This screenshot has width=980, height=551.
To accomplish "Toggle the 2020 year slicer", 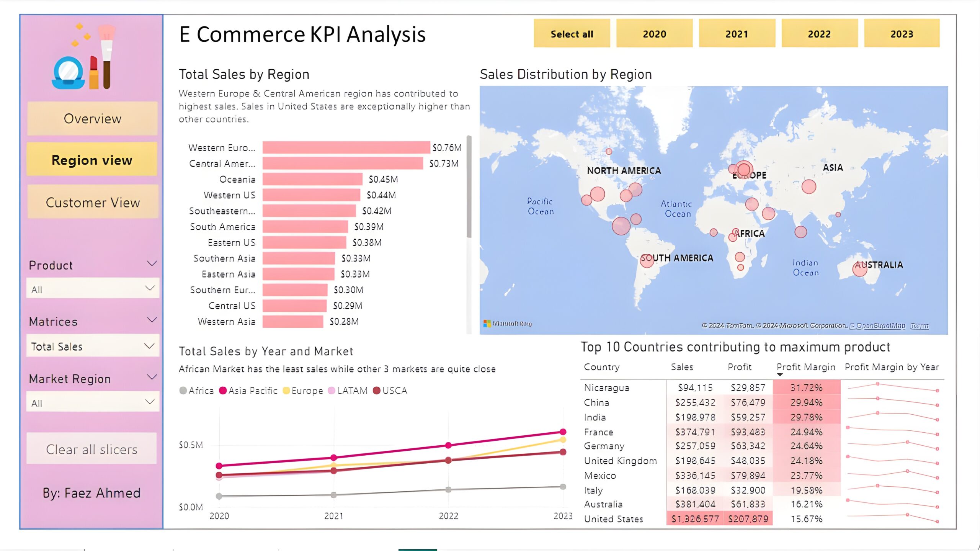I will click(654, 34).
